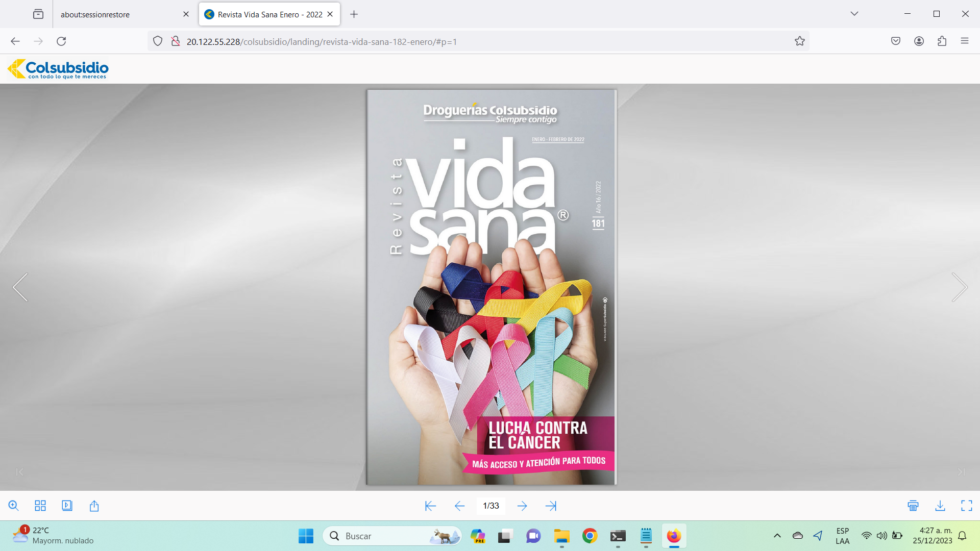Jump to the first page
This screenshot has height=551, width=980.
point(430,506)
